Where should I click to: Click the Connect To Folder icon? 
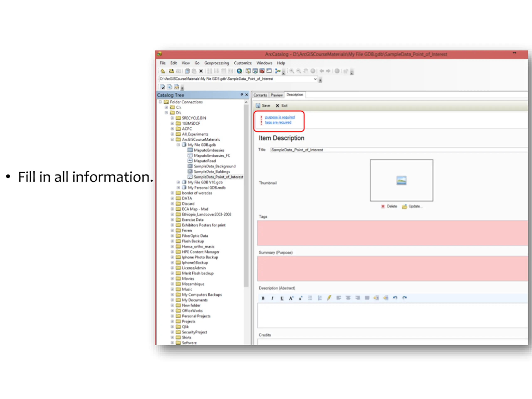click(x=171, y=71)
